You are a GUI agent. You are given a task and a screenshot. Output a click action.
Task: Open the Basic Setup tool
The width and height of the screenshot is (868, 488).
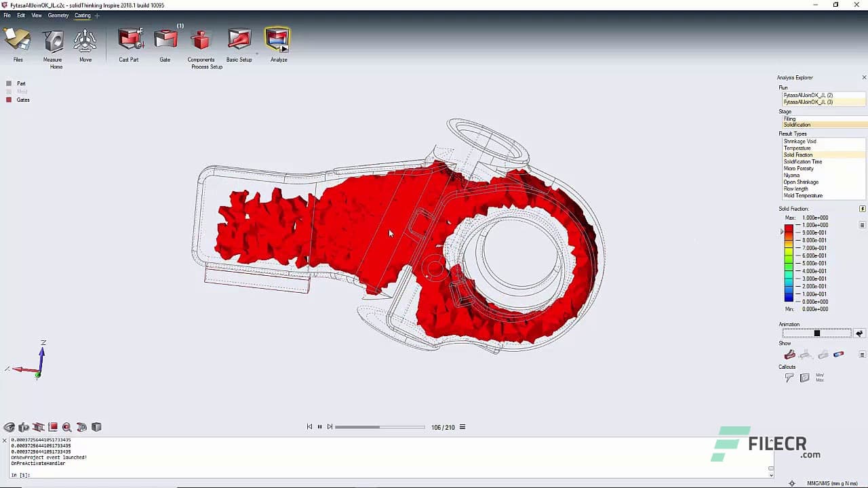pos(239,41)
